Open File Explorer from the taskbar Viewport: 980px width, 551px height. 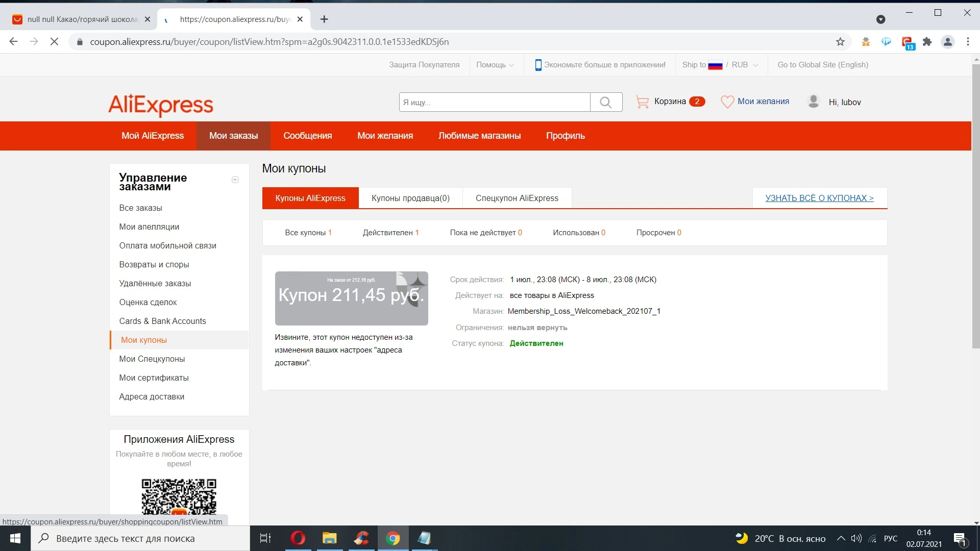329,538
